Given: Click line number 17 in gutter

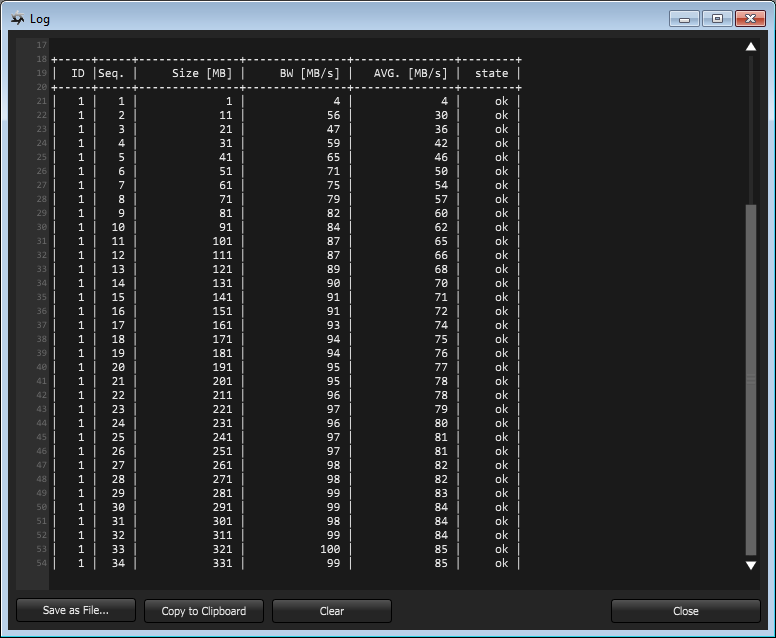Looking at the screenshot, I should pos(42,45).
